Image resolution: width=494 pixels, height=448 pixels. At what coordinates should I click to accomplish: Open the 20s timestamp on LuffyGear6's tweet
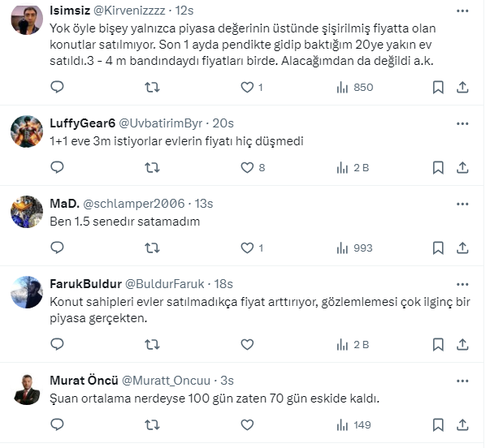223,123
